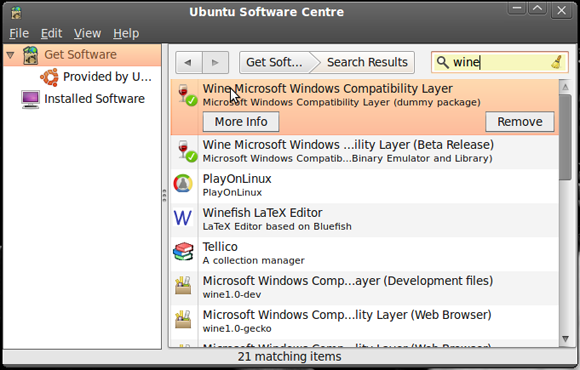
Task: Open the File menu
Action: 19,33
